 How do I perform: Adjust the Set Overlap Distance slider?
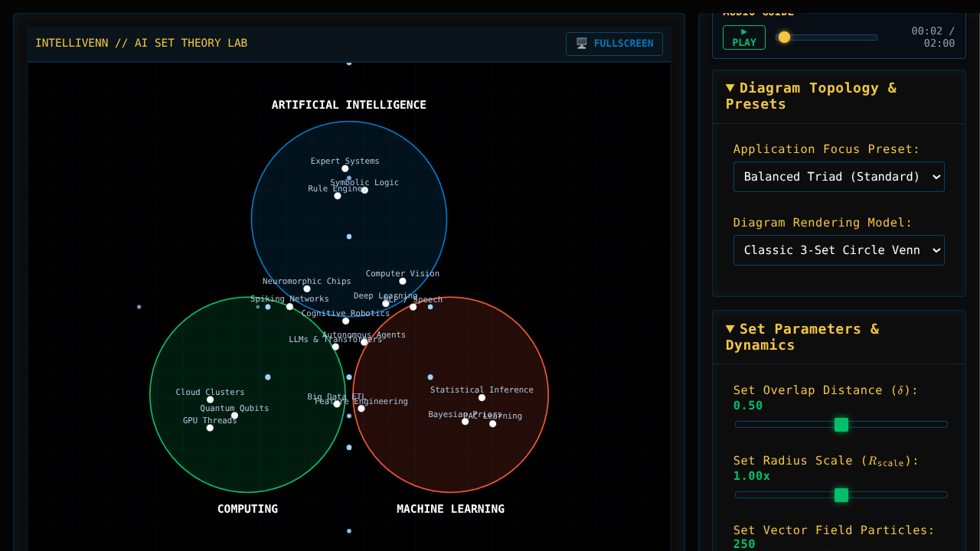tap(841, 425)
